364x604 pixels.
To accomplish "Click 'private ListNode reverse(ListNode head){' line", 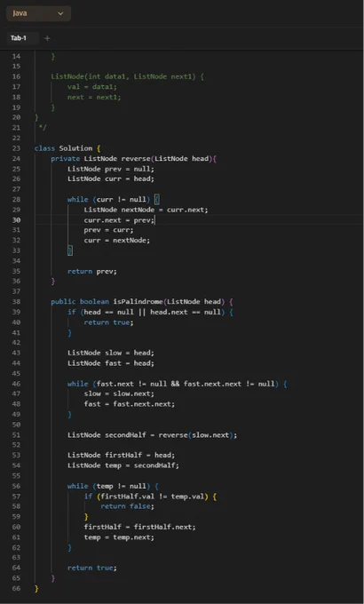I will (134, 159).
